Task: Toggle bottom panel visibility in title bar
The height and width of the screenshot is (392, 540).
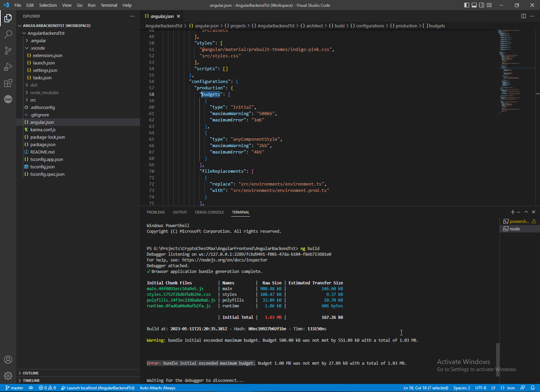Action: pos(474,5)
